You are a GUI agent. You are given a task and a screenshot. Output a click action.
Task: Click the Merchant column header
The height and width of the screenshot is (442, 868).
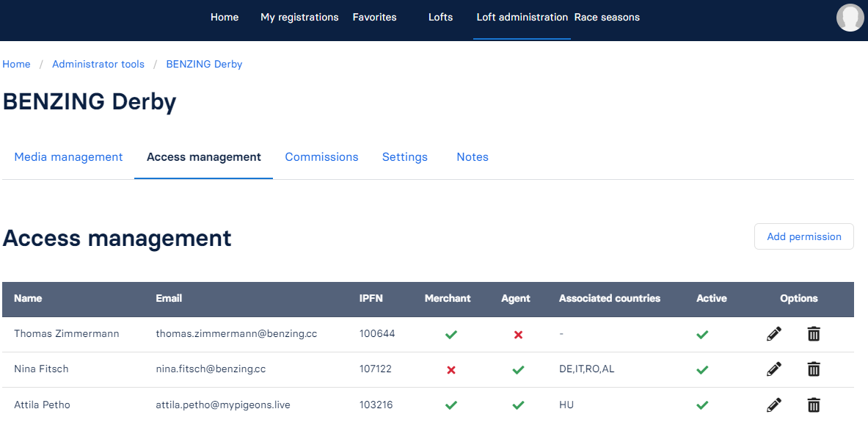coord(448,299)
